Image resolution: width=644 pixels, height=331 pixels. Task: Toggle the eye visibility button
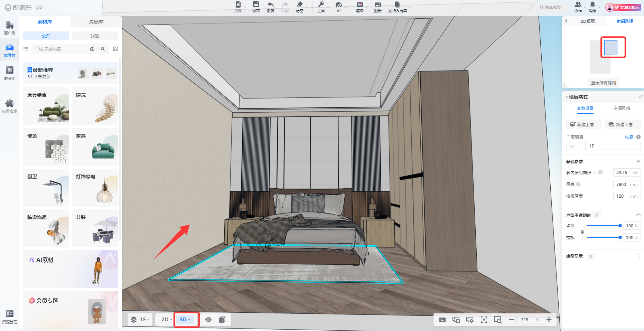(208, 320)
